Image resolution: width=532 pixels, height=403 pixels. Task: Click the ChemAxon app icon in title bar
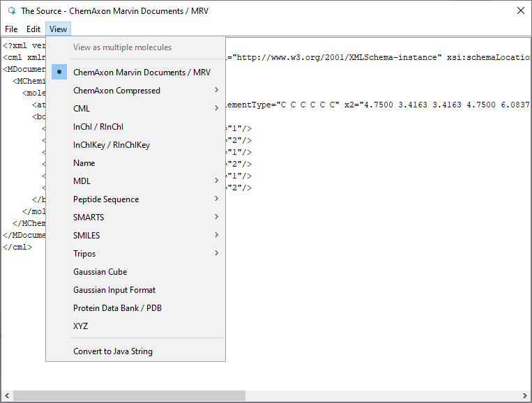pos(11,10)
